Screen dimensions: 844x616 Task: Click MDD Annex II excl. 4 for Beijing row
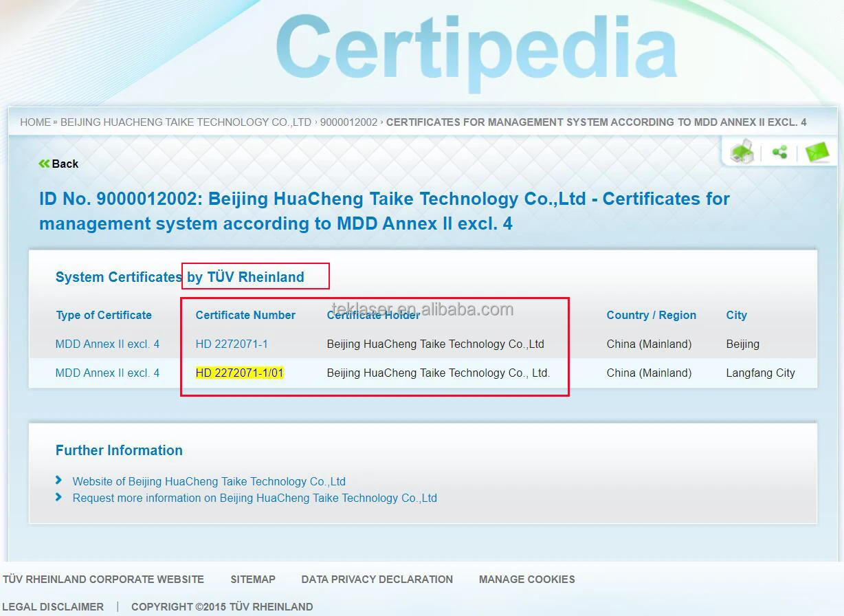click(x=107, y=344)
